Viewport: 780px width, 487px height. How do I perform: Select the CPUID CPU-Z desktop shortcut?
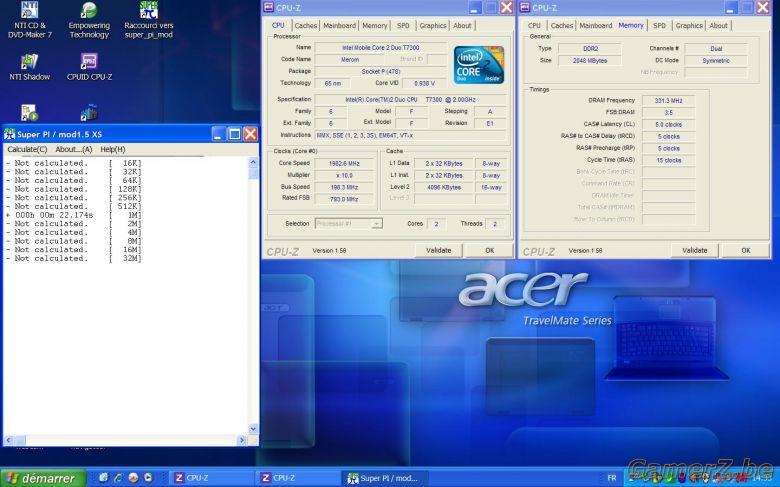(89, 67)
